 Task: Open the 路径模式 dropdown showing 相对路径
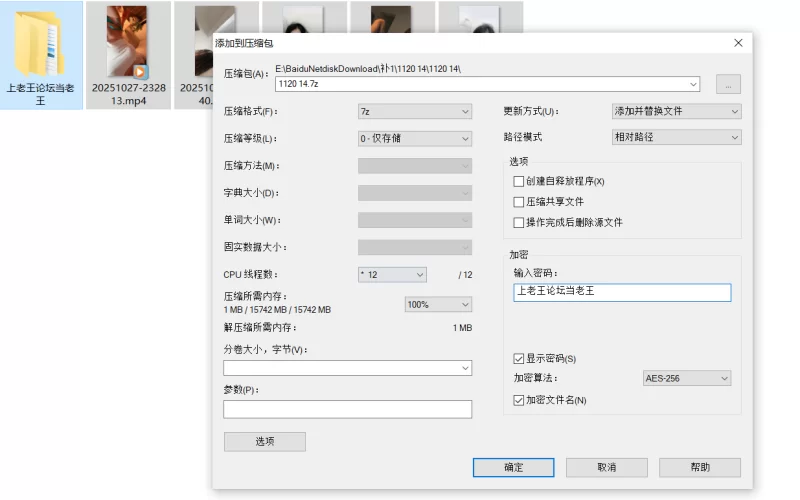677,137
